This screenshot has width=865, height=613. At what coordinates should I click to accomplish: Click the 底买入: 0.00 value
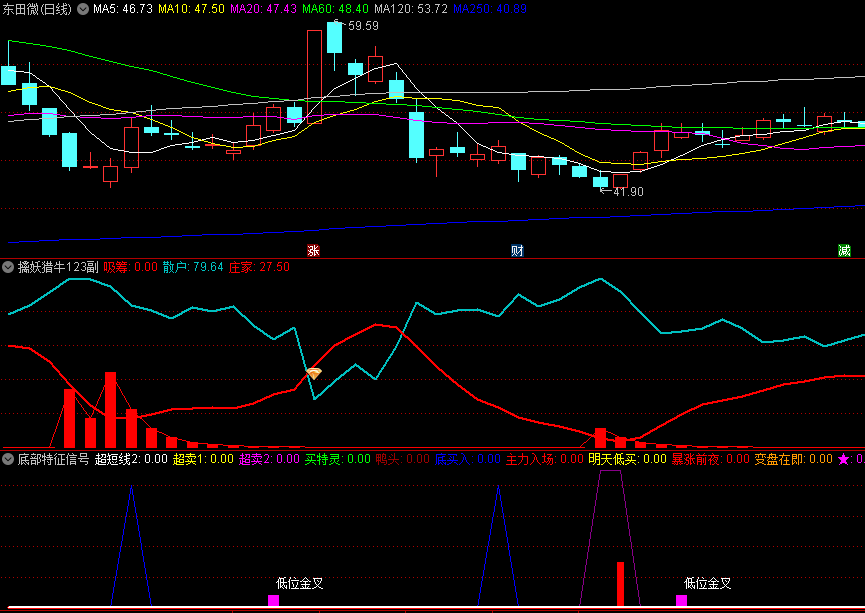tap(468, 459)
